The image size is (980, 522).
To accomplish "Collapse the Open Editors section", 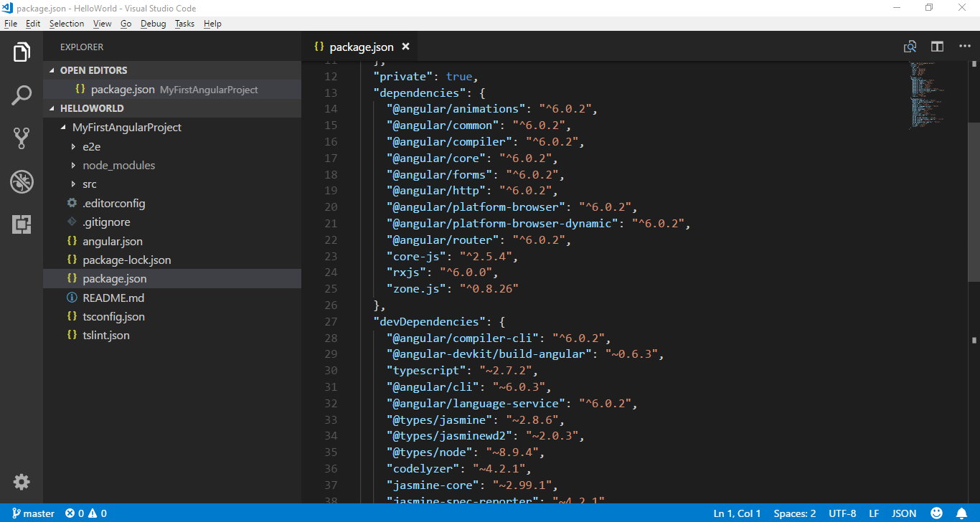I will click(172, 70).
